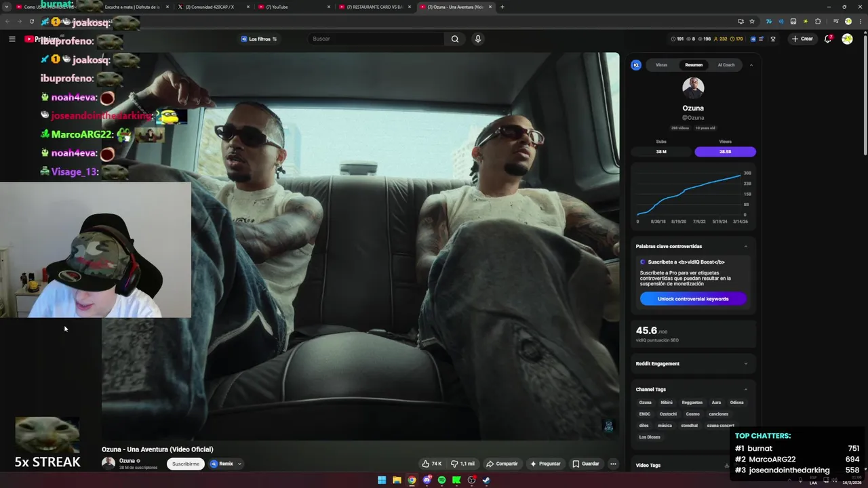Open the Windows Start menu
This screenshot has height=488, width=868.
(x=382, y=480)
